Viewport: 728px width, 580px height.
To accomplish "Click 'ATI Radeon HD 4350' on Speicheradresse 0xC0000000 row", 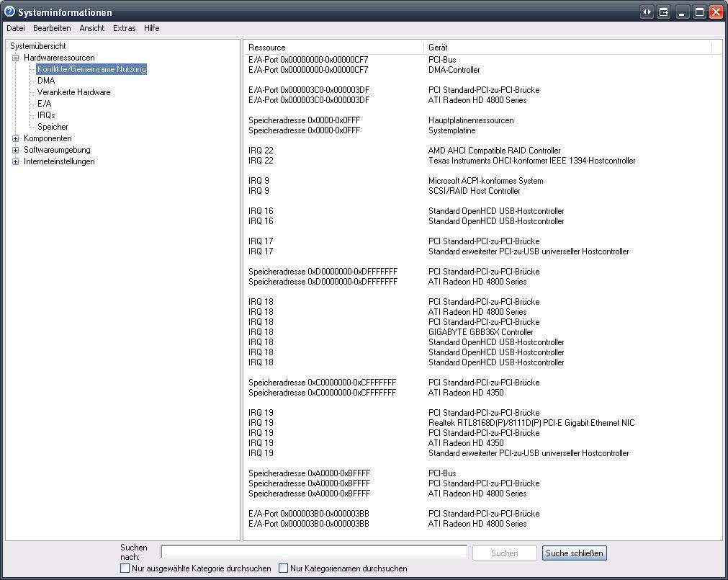I will point(466,393).
